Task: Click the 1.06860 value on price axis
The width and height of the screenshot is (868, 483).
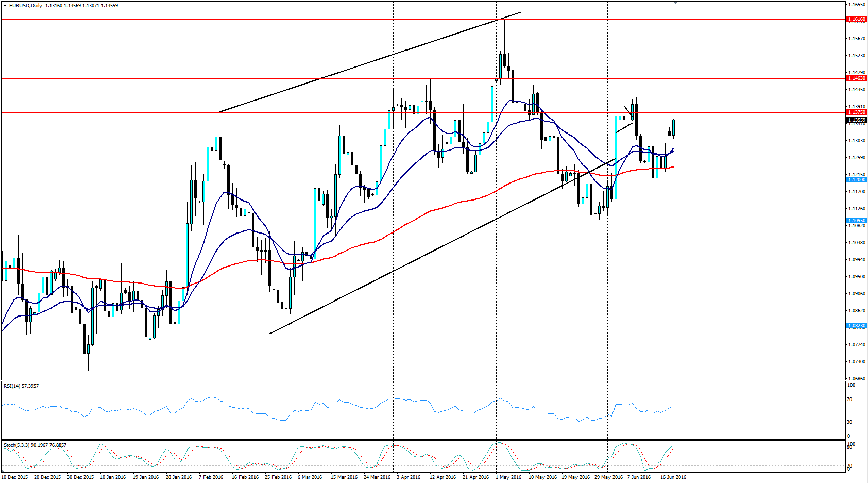Action: click(x=857, y=379)
